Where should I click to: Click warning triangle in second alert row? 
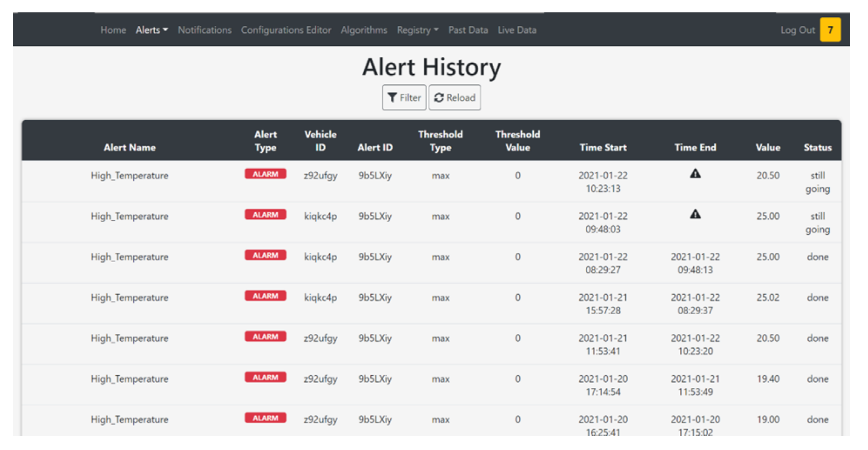coord(695,214)
